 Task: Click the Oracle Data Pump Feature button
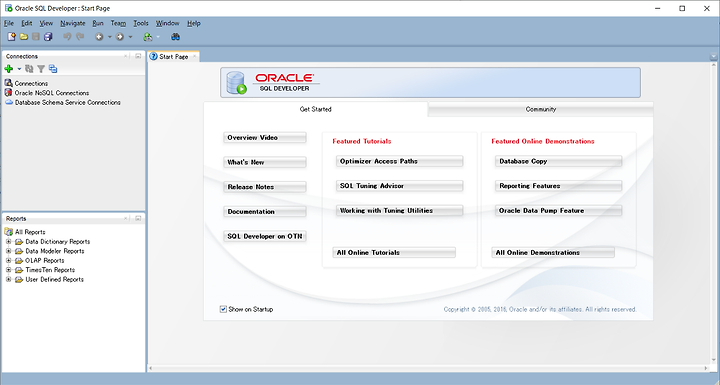tap(558, 211)
